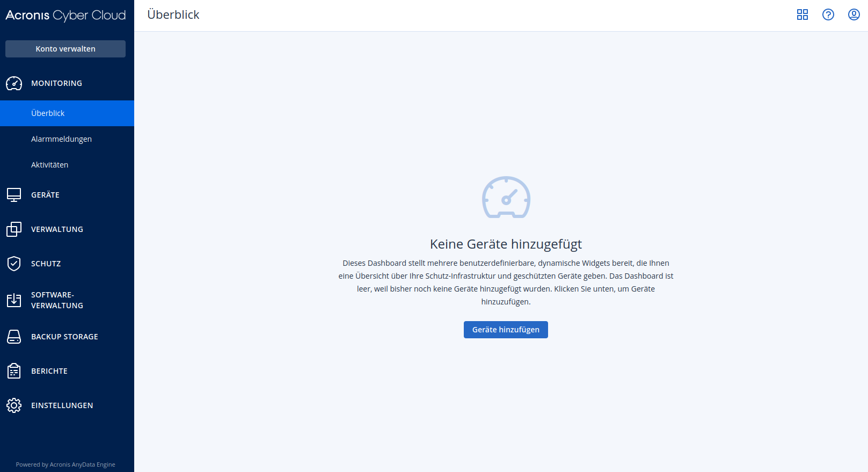This screenshot has height=472, width=868.
Task: Collapse the MONITORING section label
Action: pyautogui.click(x=56, y=83)
